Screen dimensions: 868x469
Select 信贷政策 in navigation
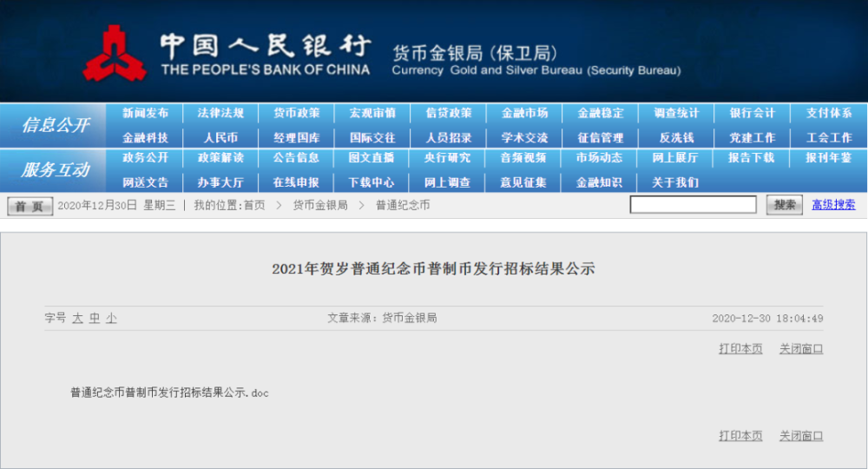point(449,113)
